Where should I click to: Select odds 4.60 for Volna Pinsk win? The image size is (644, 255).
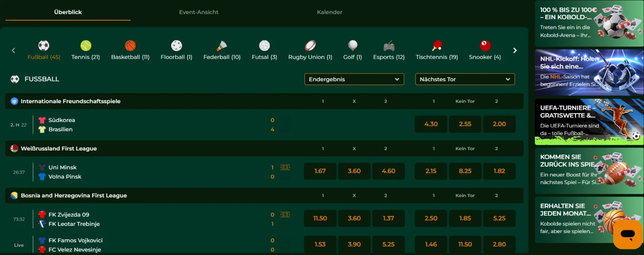[x=388, y=171]
